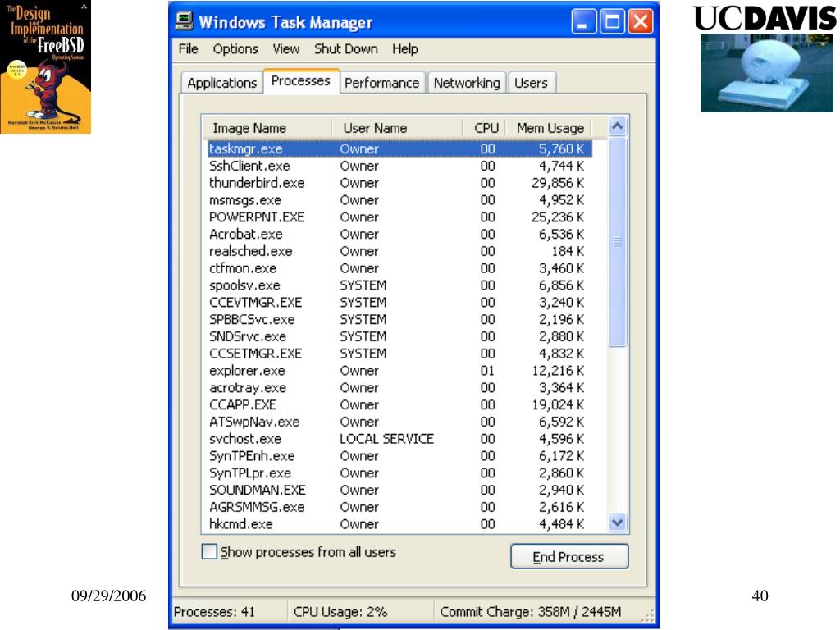Open the Shut Down menu
Image resolution: width=840 pixels, height=630 pixels.
tap(345, 48)
